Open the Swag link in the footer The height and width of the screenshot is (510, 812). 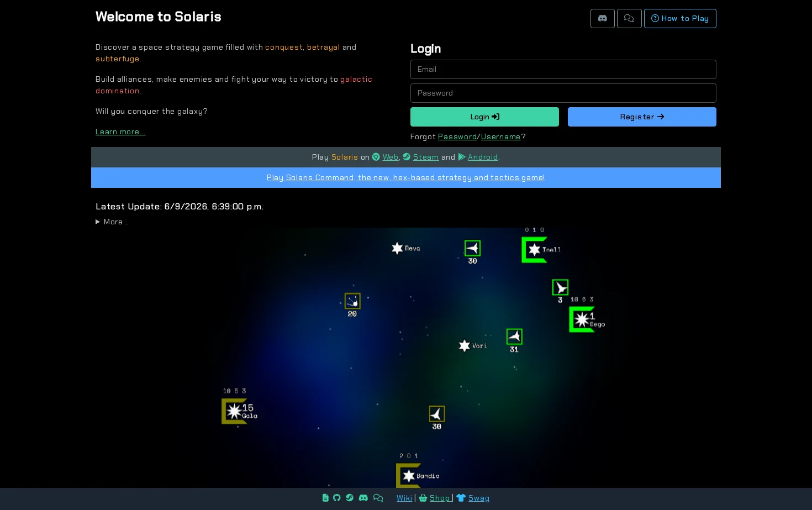(479, 498)
